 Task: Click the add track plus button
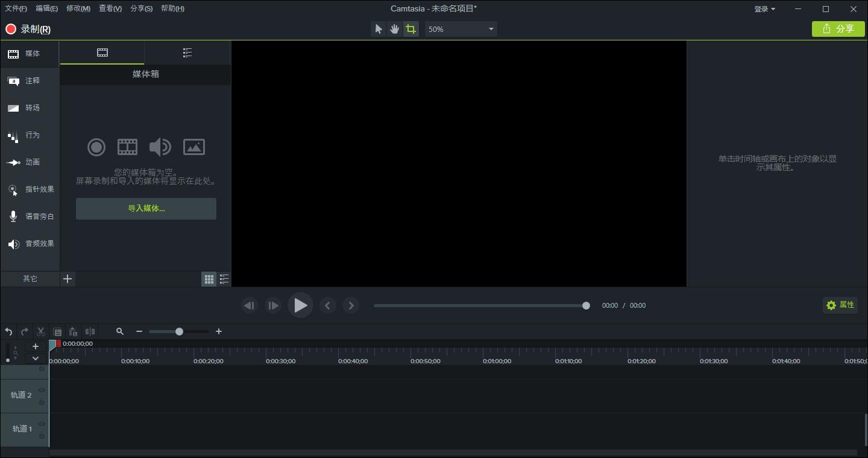point(36,346)
